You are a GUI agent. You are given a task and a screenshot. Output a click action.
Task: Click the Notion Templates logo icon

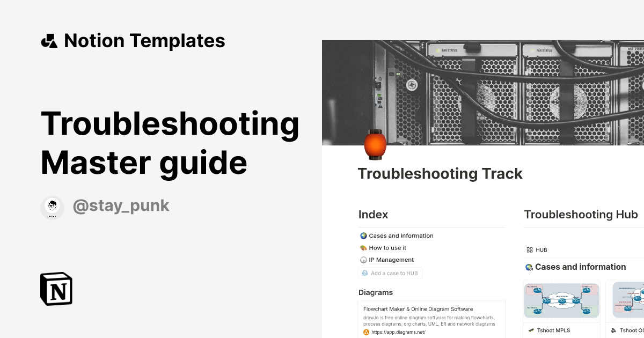(x=49, y=40)
